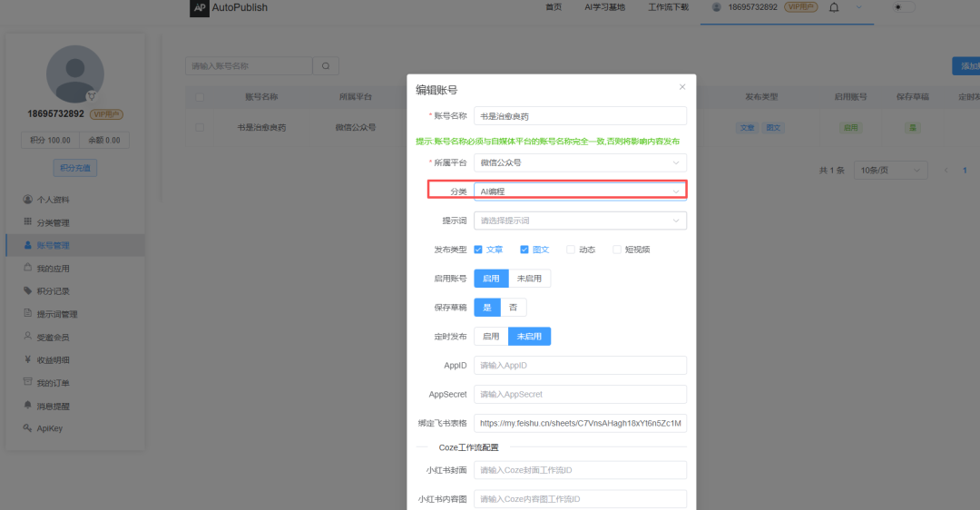Viewport: 980px width, 510px height.
Task: Check the 短视频 publish type checkbox
Action: click(x=617, y=250)
